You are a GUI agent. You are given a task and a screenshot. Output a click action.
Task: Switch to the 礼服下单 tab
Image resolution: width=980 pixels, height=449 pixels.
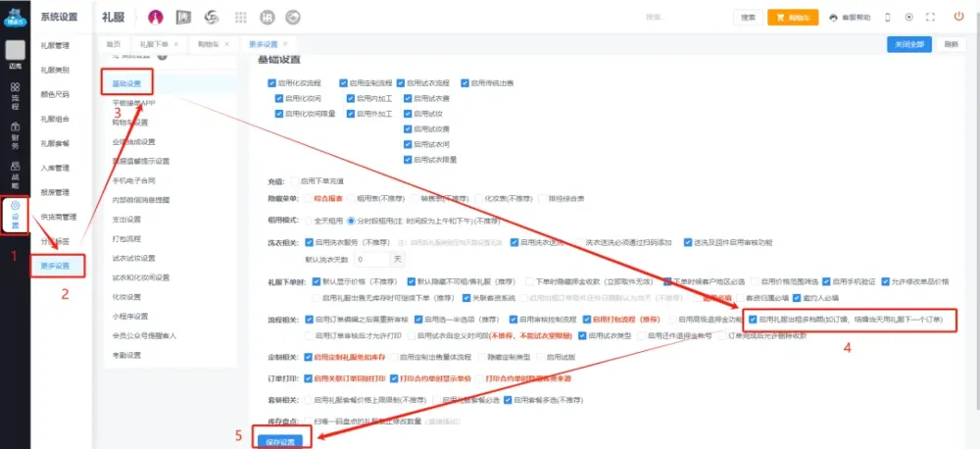(154, 44)
